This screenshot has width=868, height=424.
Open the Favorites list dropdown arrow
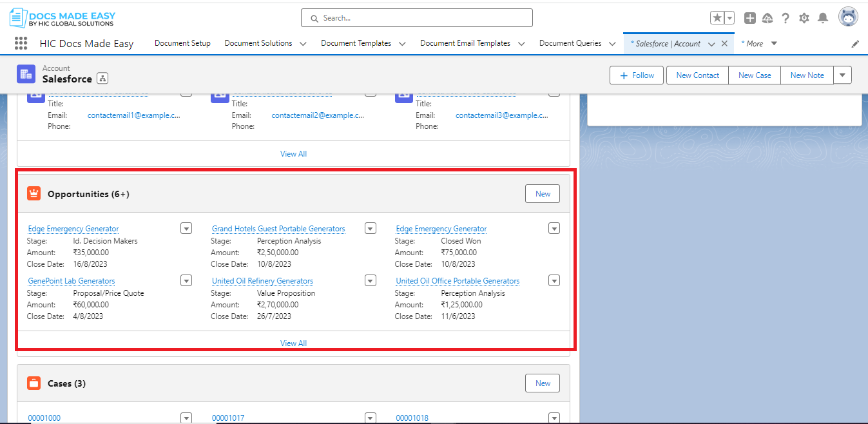pos(729,18)
